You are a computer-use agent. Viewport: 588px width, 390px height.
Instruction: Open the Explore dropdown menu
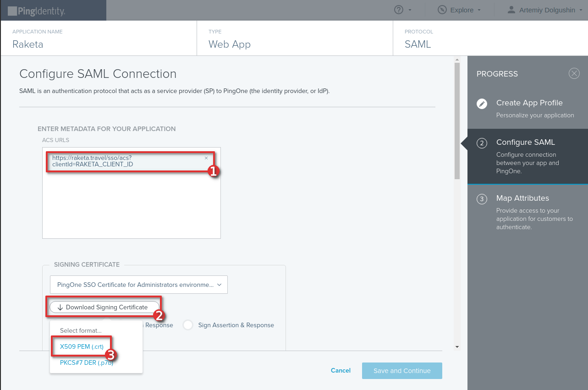(x=460, y=10)
